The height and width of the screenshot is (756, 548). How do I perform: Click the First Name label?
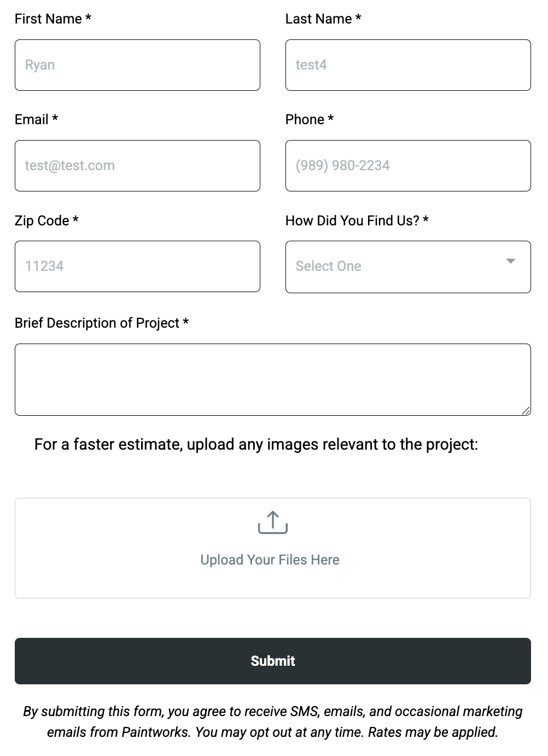[x=53, y=19]
